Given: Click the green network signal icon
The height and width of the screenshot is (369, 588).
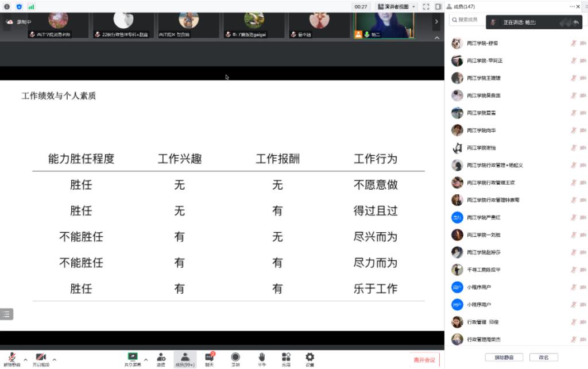Looking at the screenshot, I should point(31,6).
